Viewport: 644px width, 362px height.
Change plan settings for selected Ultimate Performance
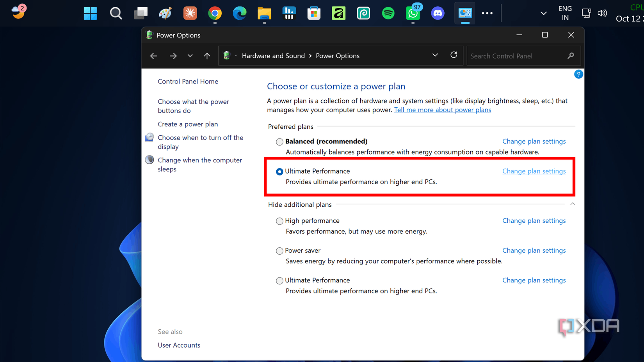click(534, 171)
